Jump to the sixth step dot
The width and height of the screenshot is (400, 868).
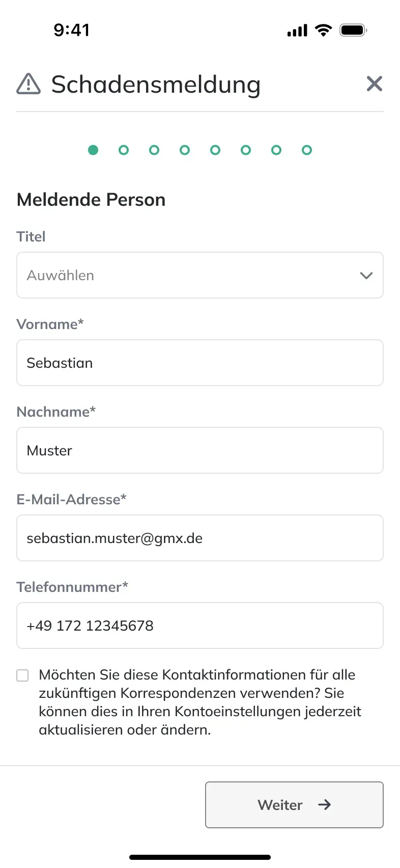(x=246, y=150)
